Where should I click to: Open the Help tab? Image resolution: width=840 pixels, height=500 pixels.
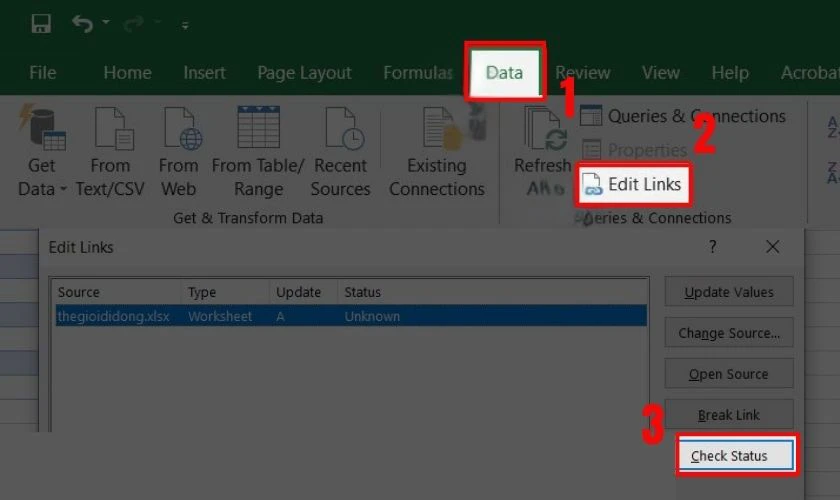click(x=730, y=72)
